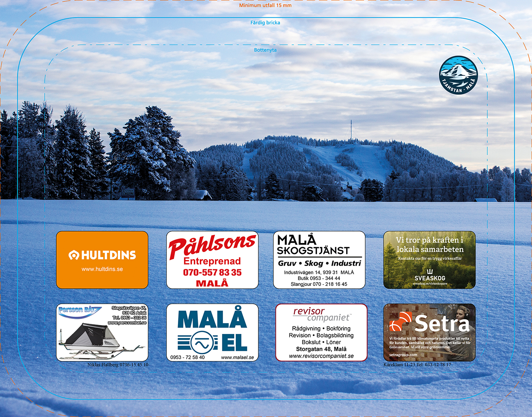Select the Bokslut • Löner line

point(321,342)
